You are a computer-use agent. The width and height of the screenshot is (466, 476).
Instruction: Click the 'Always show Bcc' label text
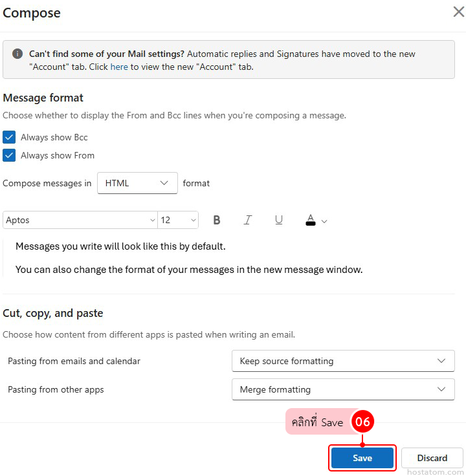(54, 137)
